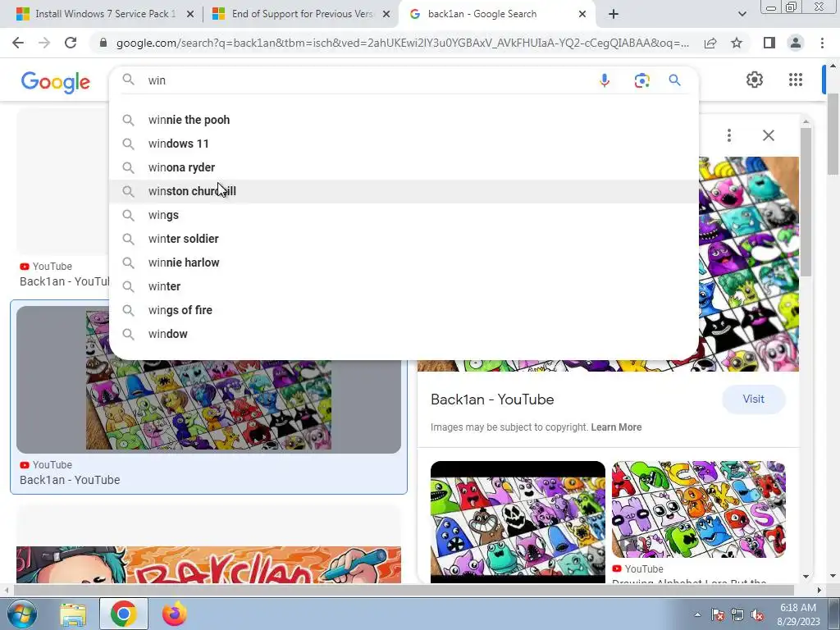Click the padlock site info icon

[103, 43]
